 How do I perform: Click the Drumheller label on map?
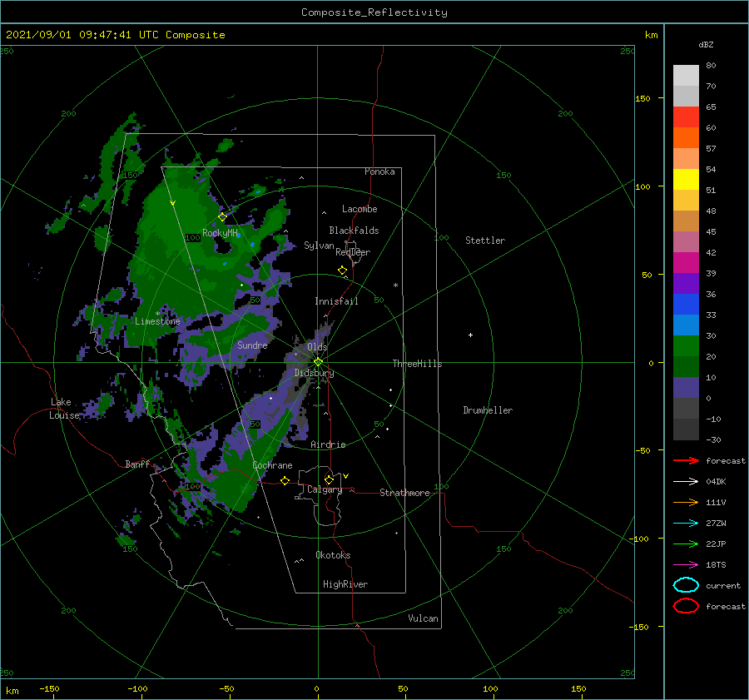pyautogui.click(x=488, y=410)
